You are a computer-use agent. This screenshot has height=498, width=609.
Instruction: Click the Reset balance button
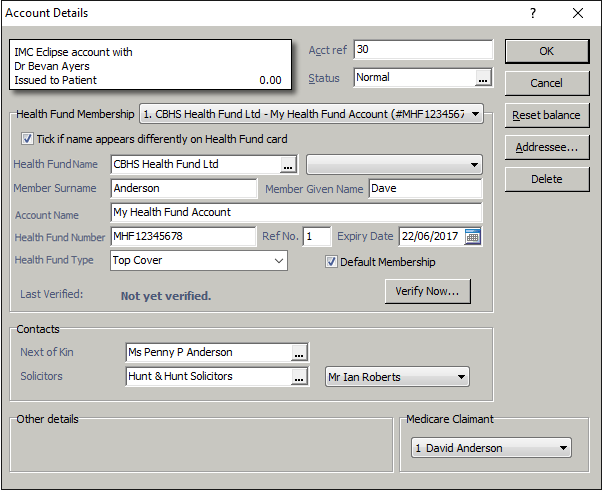(546, 115)
